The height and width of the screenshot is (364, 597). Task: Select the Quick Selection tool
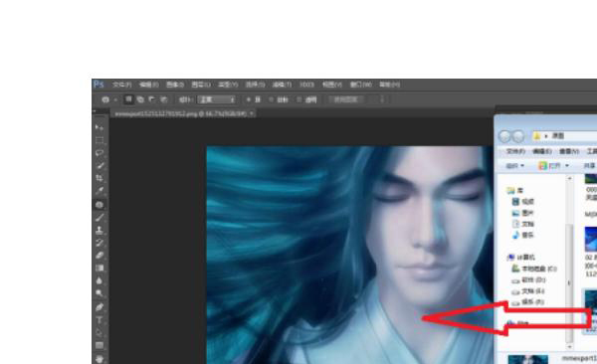[x=99, y=166]
